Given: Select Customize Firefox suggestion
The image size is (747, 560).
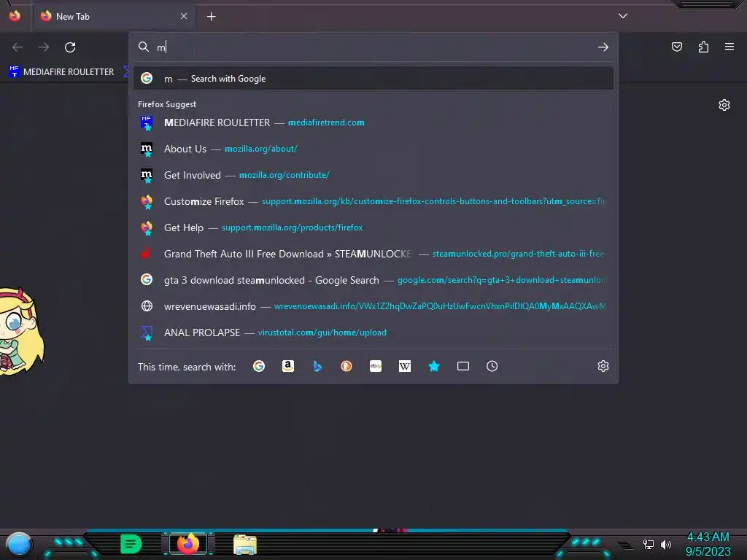Looking at the screenshot, I should 373,201.
